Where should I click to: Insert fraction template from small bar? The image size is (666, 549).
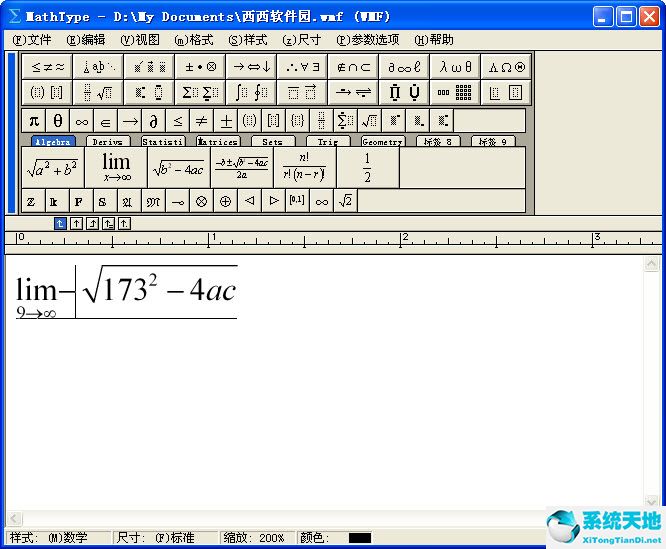point(322,121)
